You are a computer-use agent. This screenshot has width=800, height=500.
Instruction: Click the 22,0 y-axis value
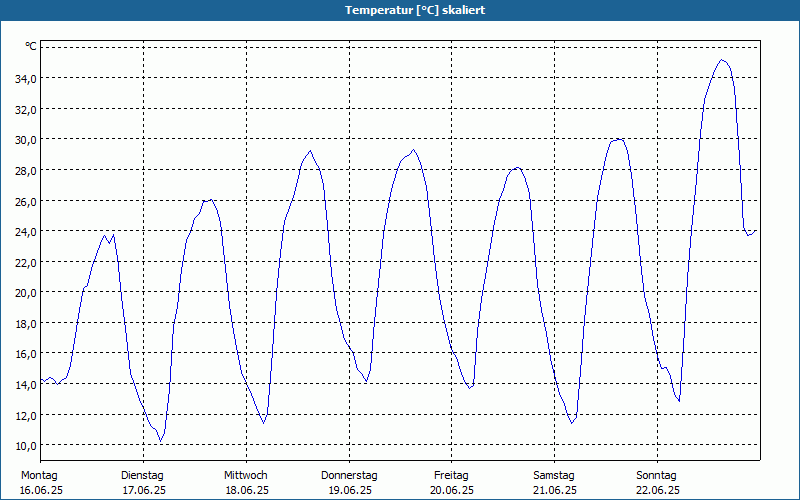[x=27, y=262]
